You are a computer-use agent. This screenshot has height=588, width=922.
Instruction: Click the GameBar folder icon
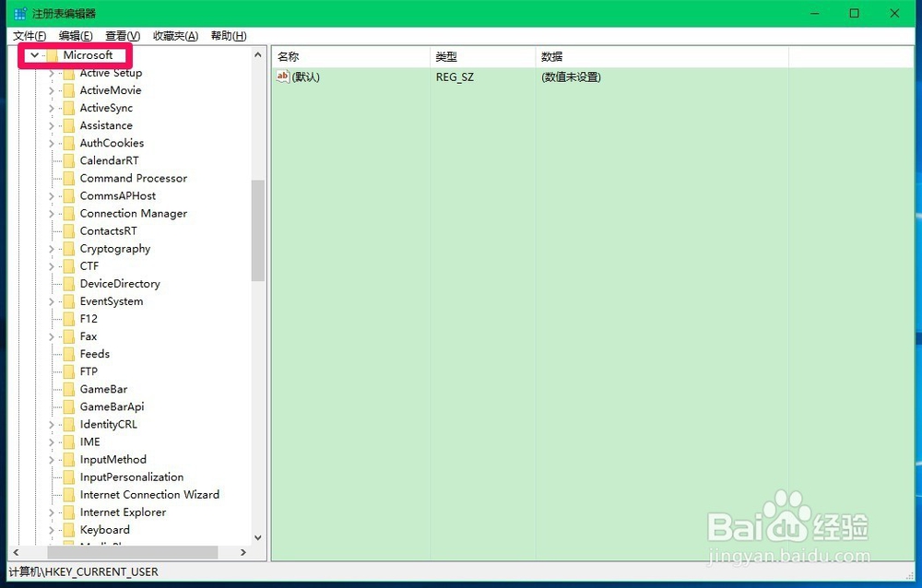coord(69,390)
